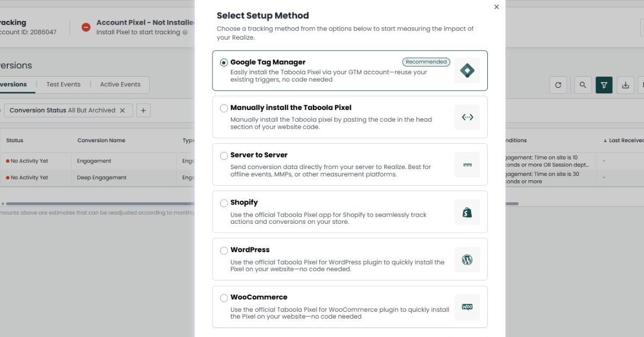Click No Activity Yet status for Engagement

point(27,161)
